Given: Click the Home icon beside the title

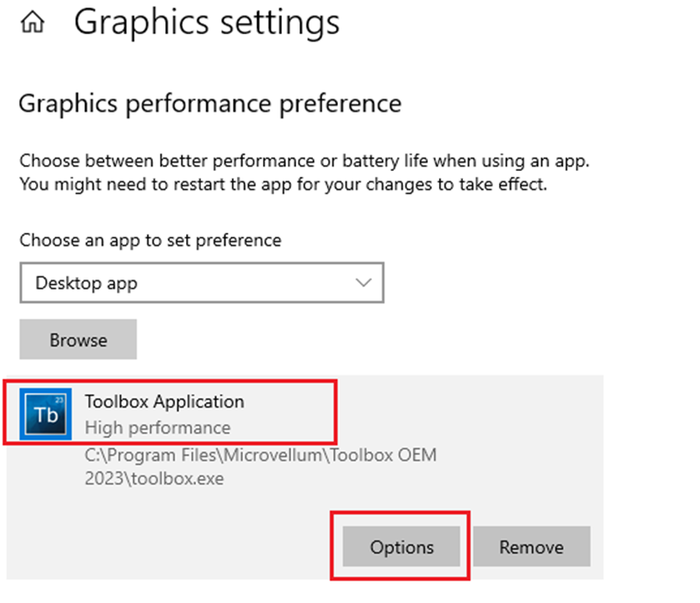Looking at the screenshot, I should pos(33,24).
